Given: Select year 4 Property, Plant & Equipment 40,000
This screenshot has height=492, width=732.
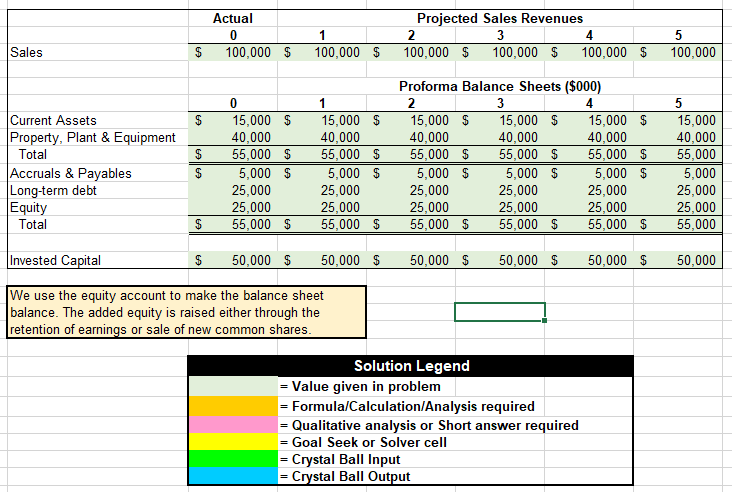Looking at the screenshot, I should pos(607,137).
